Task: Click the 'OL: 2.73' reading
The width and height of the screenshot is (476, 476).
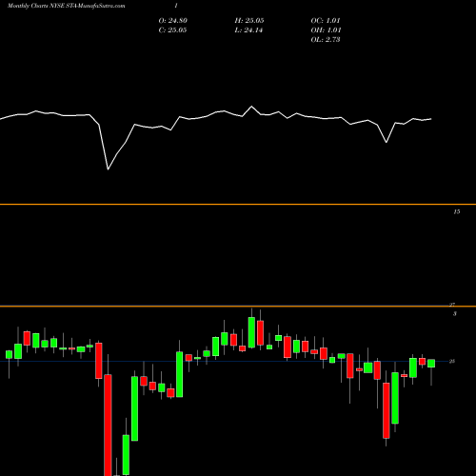Action: point(326,40)
